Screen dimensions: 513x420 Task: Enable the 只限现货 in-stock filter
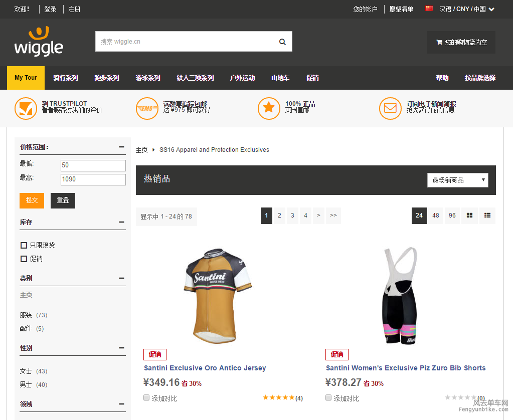point(24,246)
